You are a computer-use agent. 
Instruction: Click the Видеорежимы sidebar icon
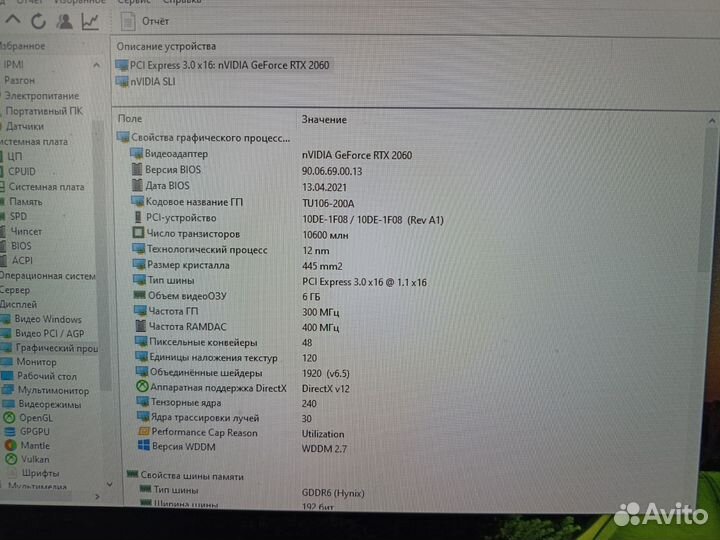click(8, 404)
